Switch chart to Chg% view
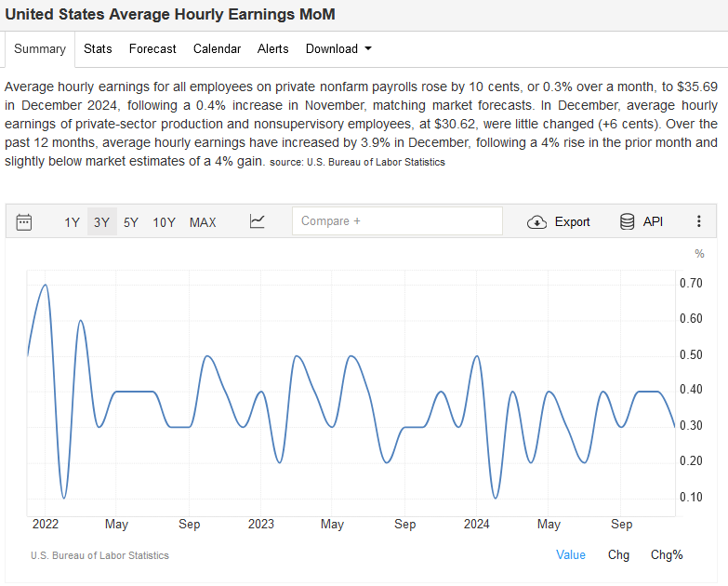Screen dimensions: 728x586 (x=667, y=554)
